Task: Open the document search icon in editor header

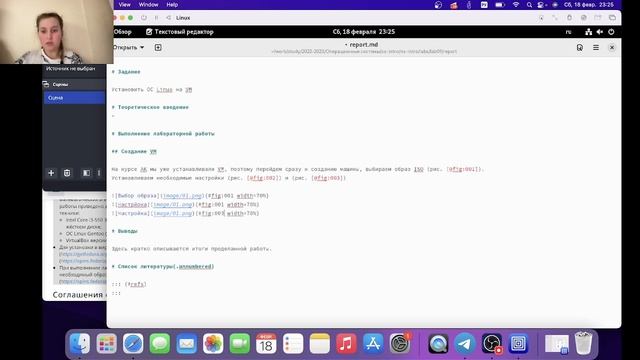Action: coord(580,48)
